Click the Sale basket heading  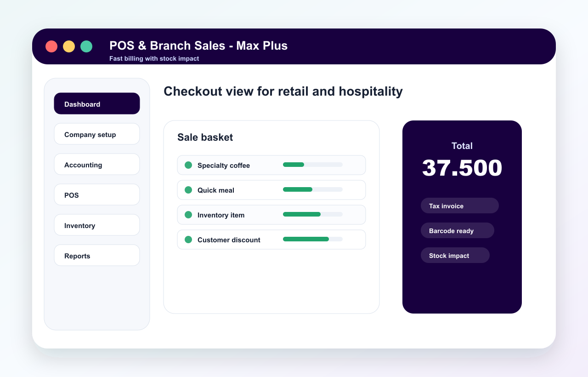pos(205,137)
